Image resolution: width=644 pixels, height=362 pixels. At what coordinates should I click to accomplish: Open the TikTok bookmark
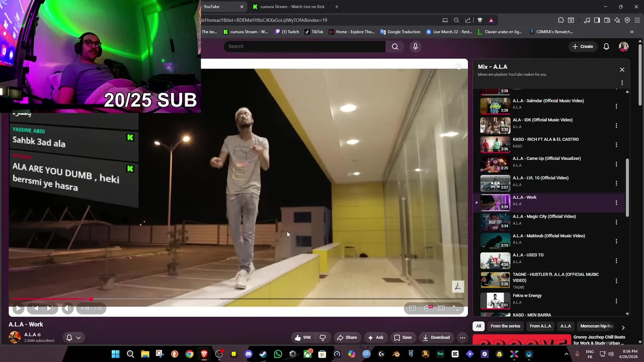[314, 32]
